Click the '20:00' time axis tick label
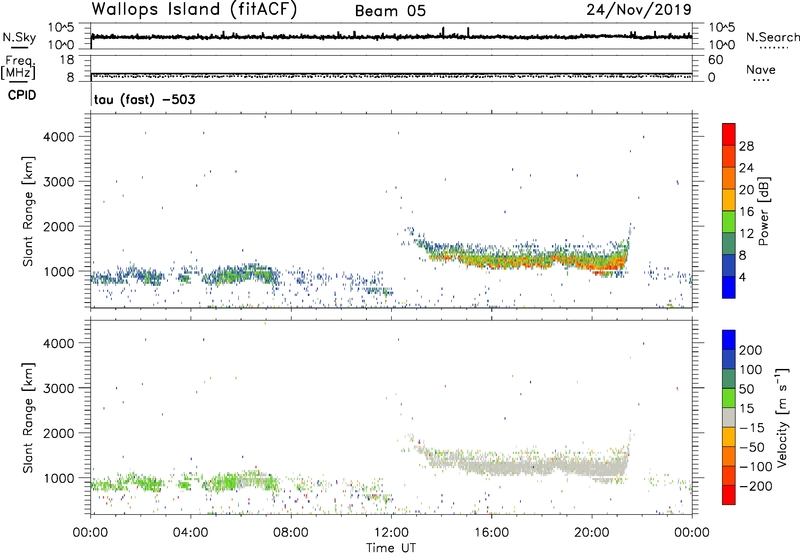Image resolution: width=800 pixels, height=554 pixels. point(592,533)
